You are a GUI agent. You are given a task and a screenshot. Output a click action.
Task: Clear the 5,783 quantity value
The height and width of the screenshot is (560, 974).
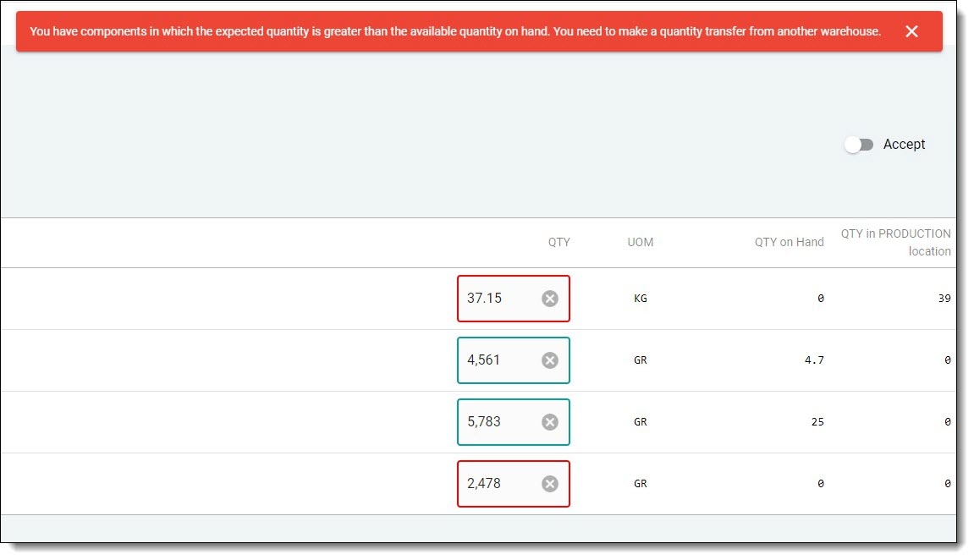pyautogui.click(x=550, y=422)
